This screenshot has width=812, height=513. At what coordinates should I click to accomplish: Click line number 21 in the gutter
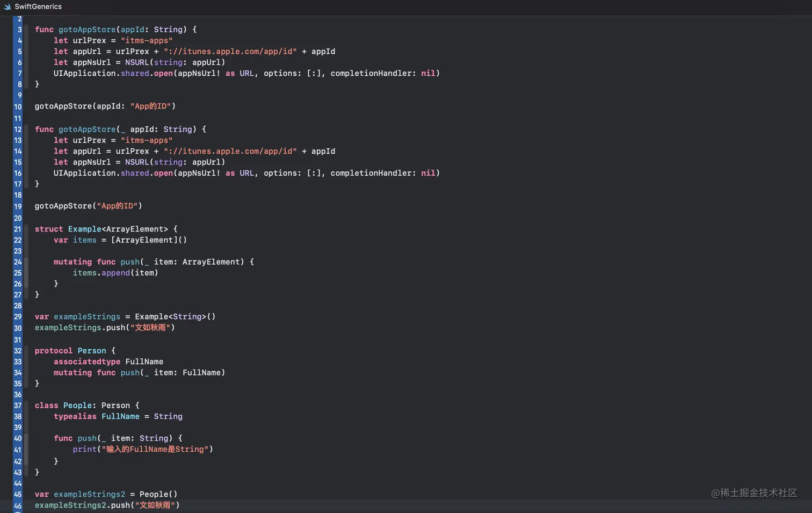point(18,229)
